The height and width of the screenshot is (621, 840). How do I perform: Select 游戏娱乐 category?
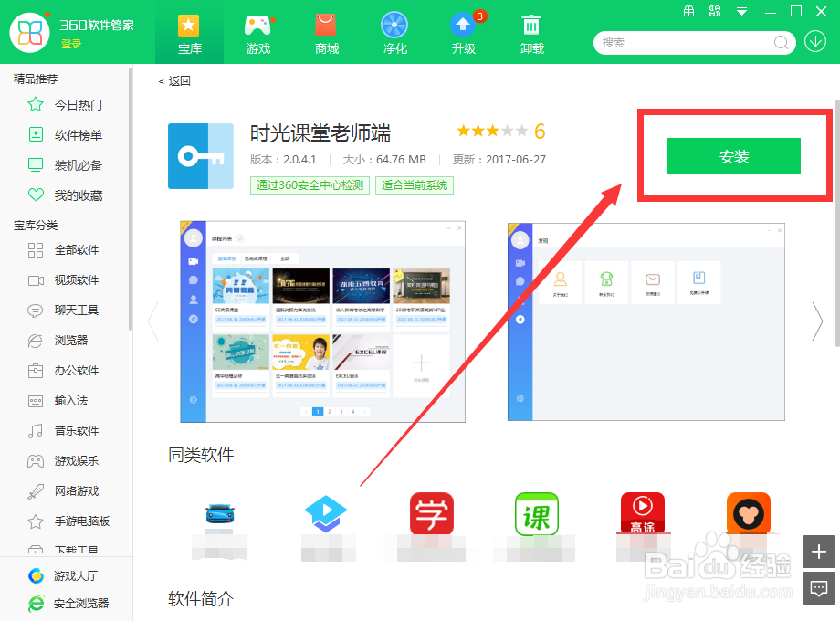pos(63,461)
